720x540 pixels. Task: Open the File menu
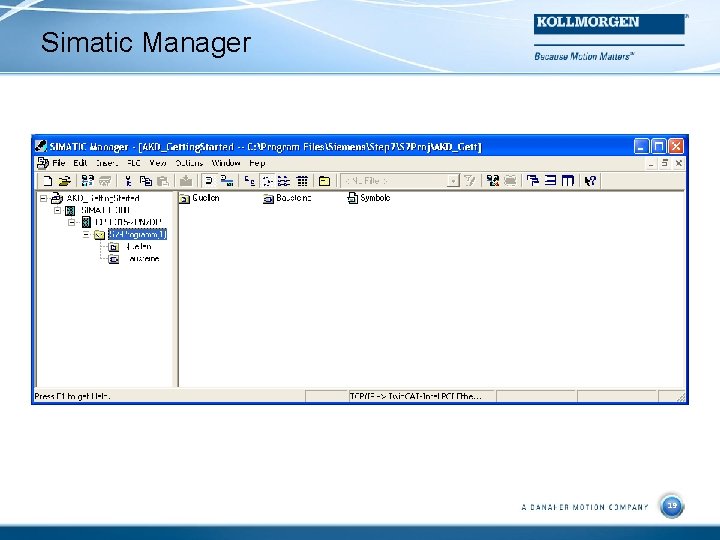(59, 163)
